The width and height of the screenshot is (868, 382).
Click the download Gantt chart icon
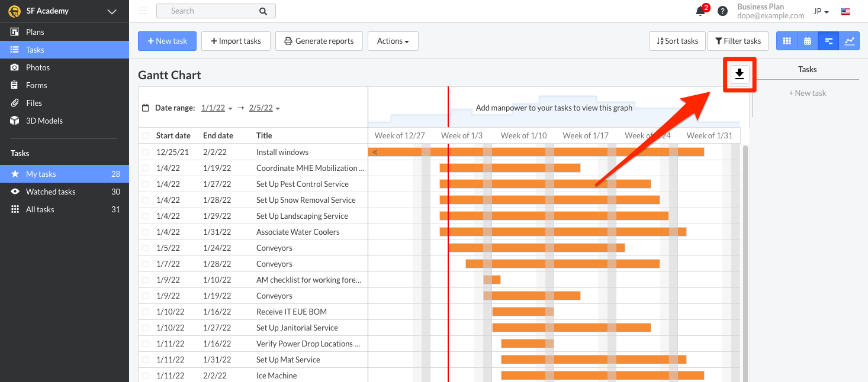click(x=739, y=74)
